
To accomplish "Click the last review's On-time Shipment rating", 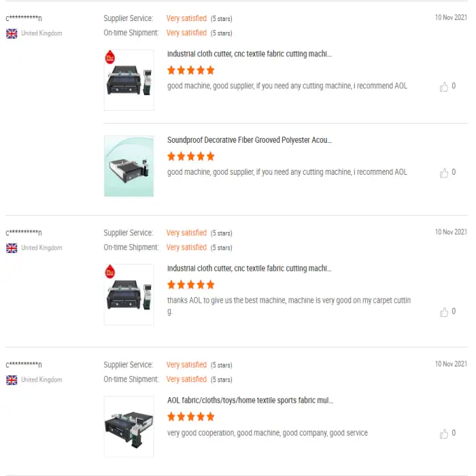I will [x=186, y=379].
